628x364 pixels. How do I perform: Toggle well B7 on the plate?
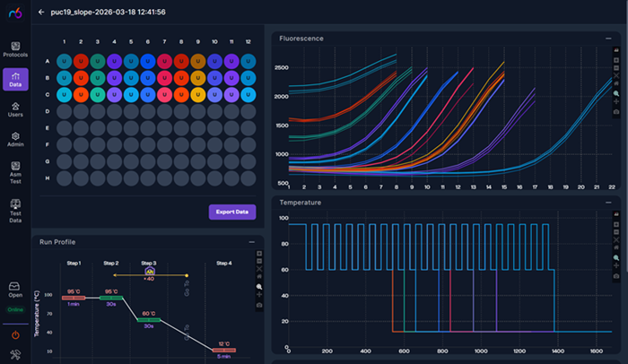(x=164, y=78)
